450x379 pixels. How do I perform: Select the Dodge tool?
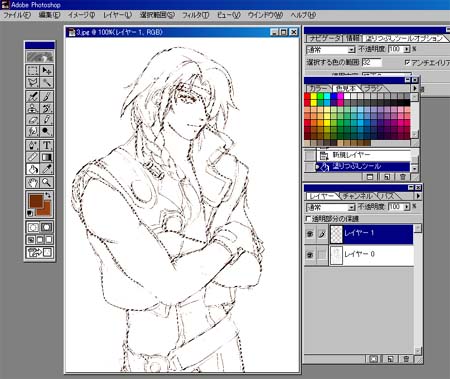pyautogui.click(x=46, y=131)
